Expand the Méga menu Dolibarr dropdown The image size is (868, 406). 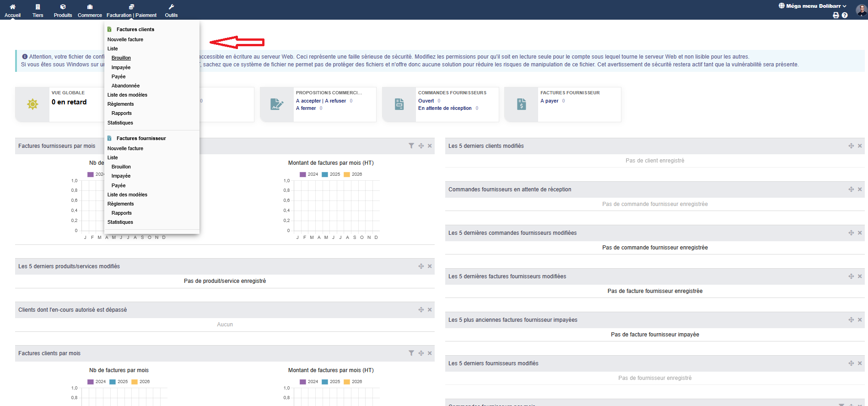click(x=813, y=6)
